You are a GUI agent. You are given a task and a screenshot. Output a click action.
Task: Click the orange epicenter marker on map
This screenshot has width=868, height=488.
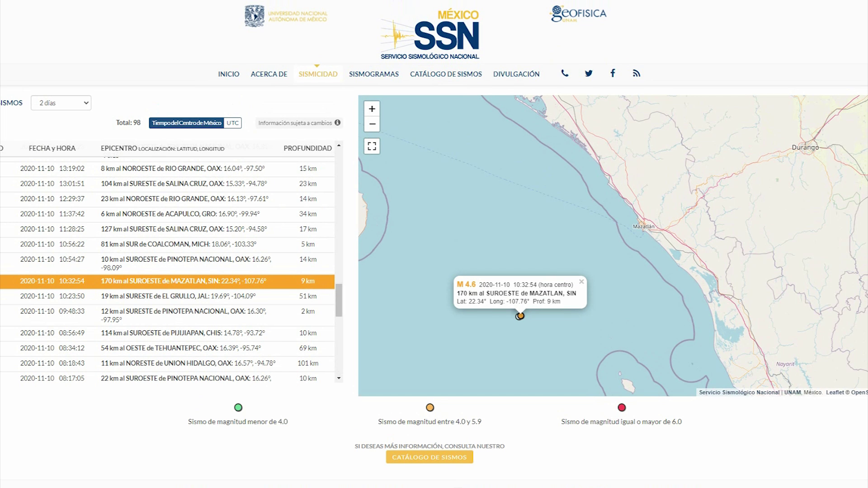[x=520, y=316]
